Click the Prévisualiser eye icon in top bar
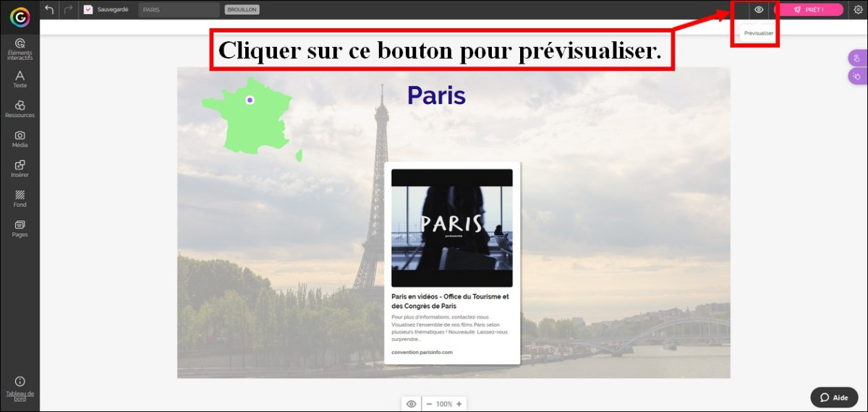Screen dimensions: 868x412 tap(759, 9)
